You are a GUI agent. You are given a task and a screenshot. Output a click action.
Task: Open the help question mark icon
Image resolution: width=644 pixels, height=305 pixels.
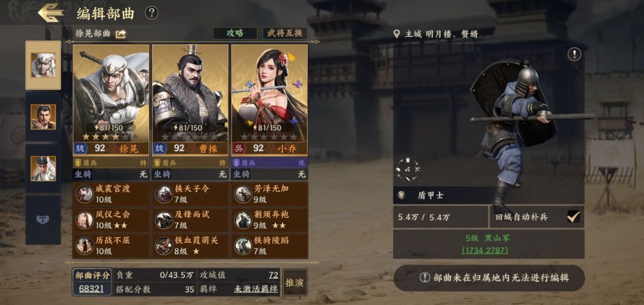coord(151,13)
